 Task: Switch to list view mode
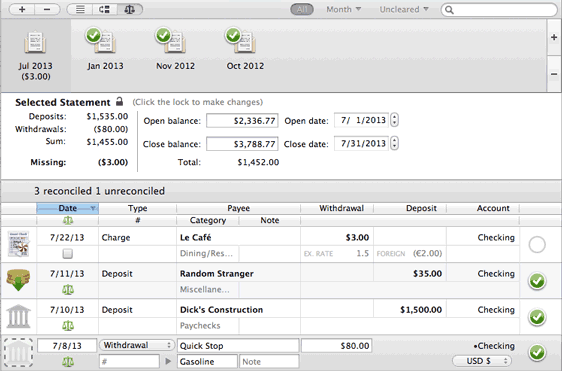tap(80, 9)
